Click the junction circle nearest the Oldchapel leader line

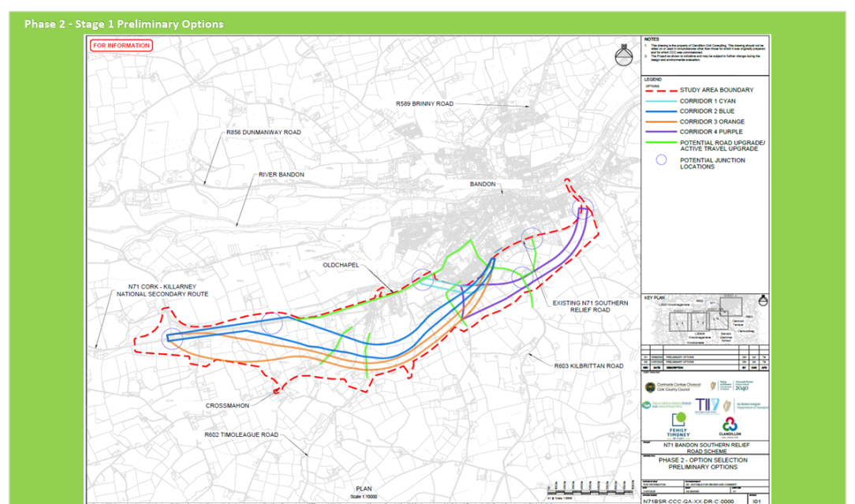point(422,280)
